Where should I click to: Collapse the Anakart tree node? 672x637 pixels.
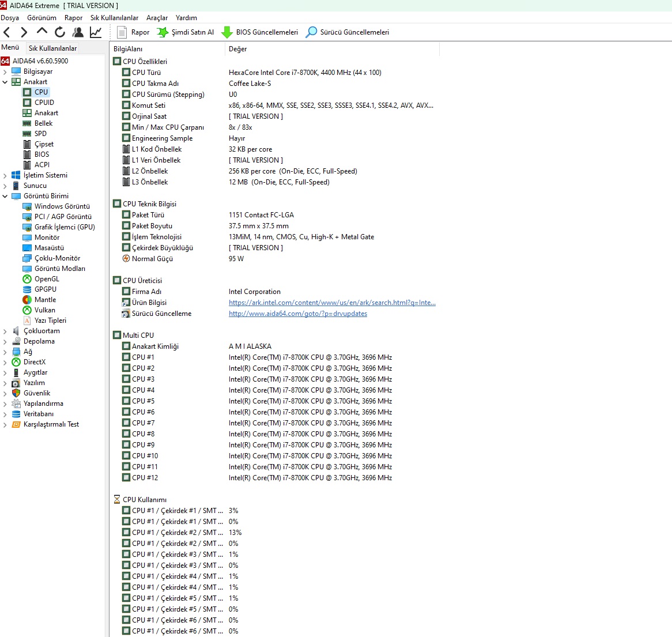coord(5,82)
